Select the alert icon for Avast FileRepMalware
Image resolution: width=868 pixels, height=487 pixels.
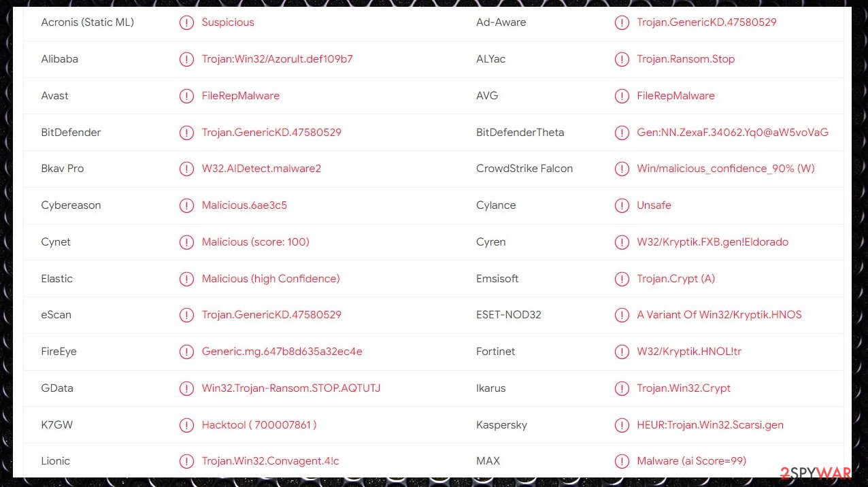click(x=186, y=96)
